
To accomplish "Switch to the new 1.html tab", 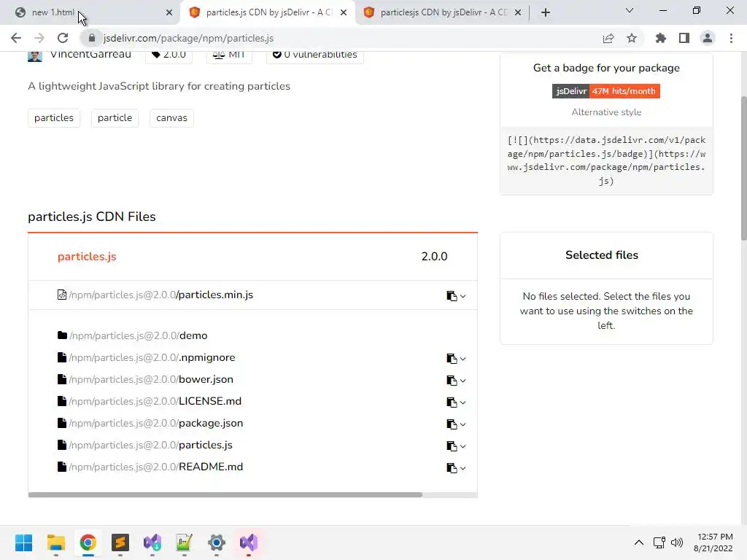I will (x=90, y=12).
